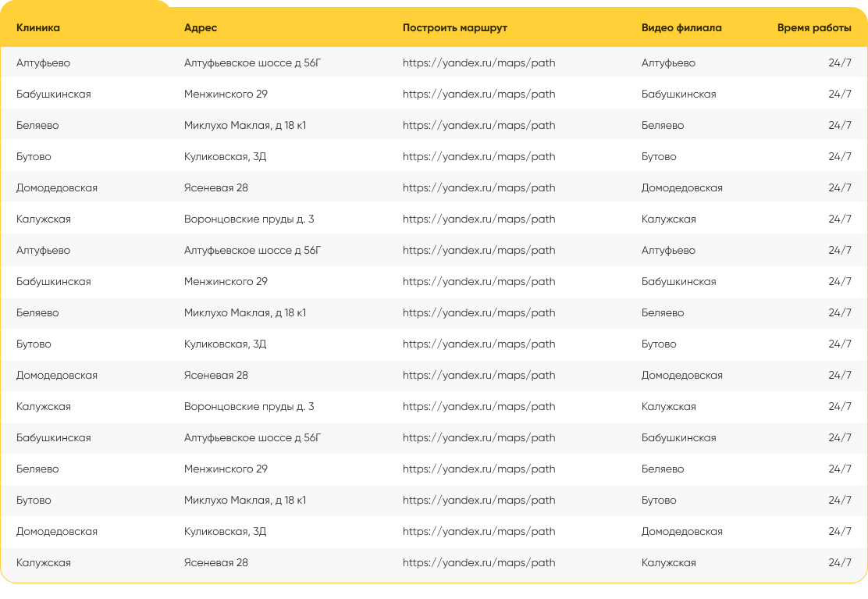The height and width of the screenshot is (599, 868).
Task: Select the last Миклухо Маклая, д 18 к1 address
Action: click(x=244, y=500)
